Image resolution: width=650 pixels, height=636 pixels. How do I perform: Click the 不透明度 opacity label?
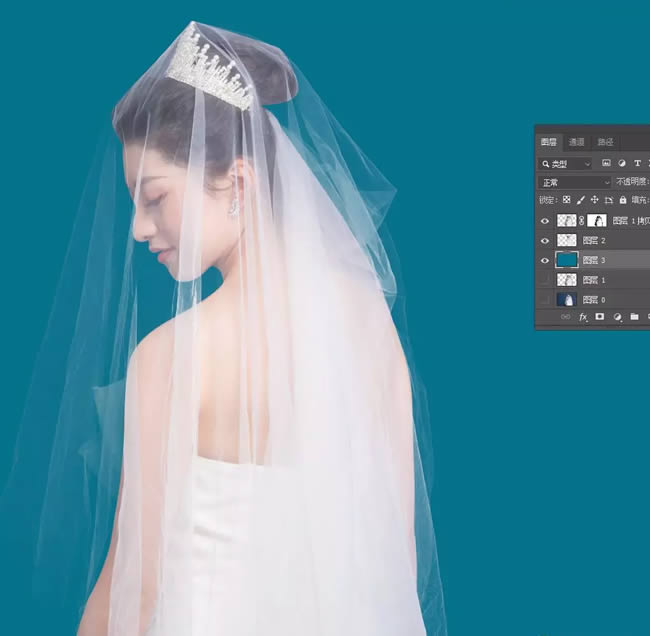coord(632,182)
